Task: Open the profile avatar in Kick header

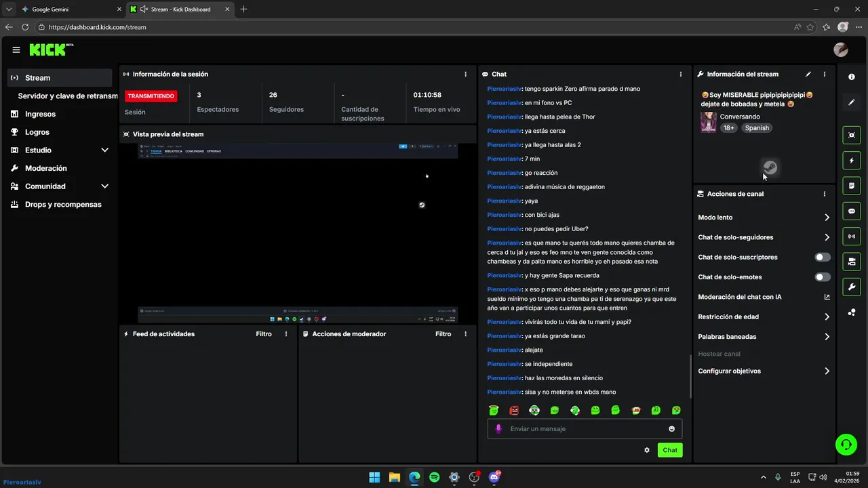Action: (841, 49)
